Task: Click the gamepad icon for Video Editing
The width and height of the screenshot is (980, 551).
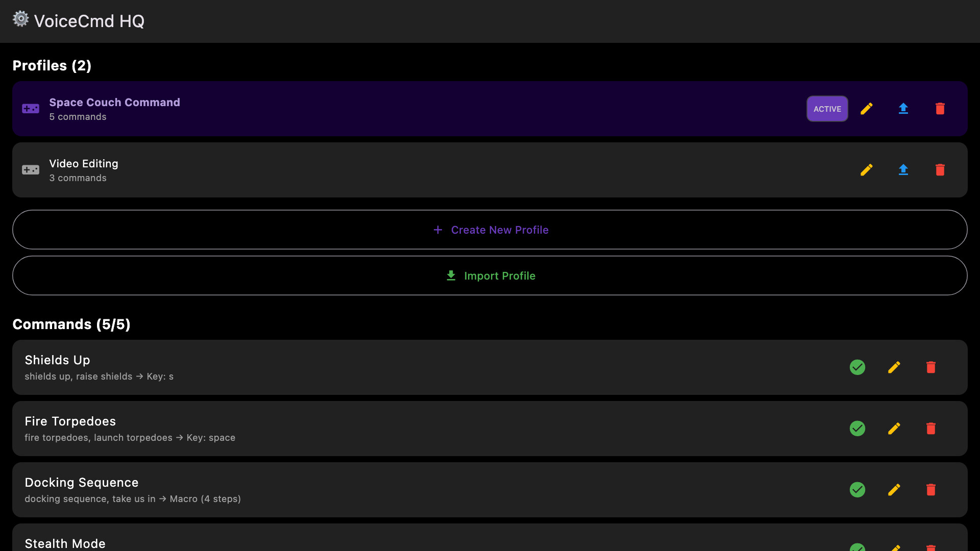Action: [x=31, y=170]
